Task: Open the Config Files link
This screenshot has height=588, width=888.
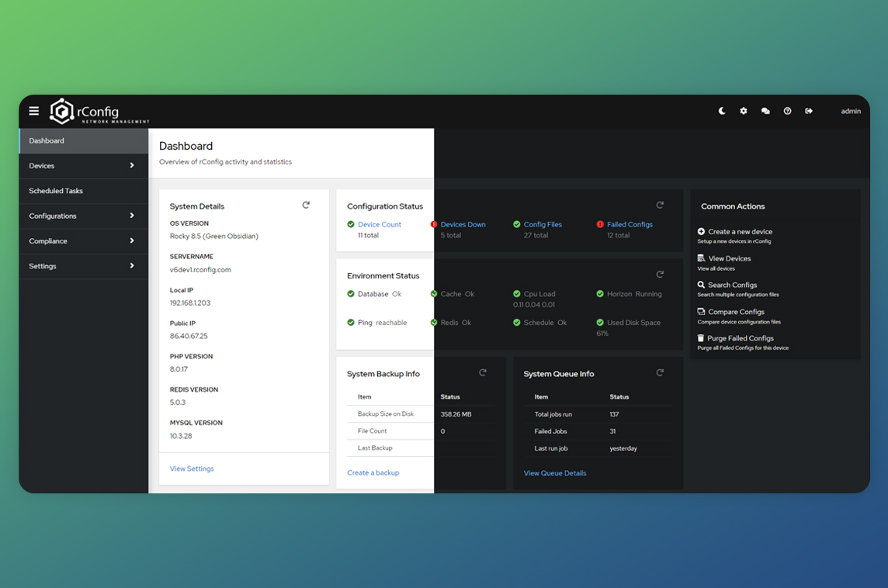Action: point(543,225)
